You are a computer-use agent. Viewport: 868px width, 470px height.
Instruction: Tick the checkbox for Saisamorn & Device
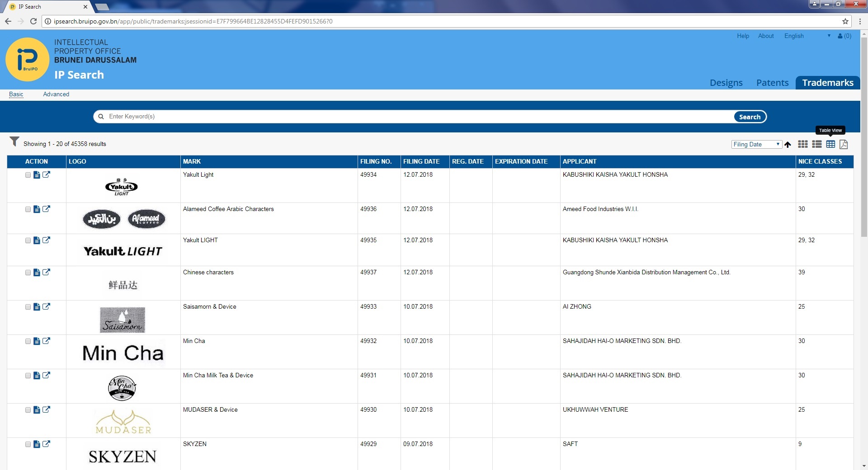(x=28, y=307)
